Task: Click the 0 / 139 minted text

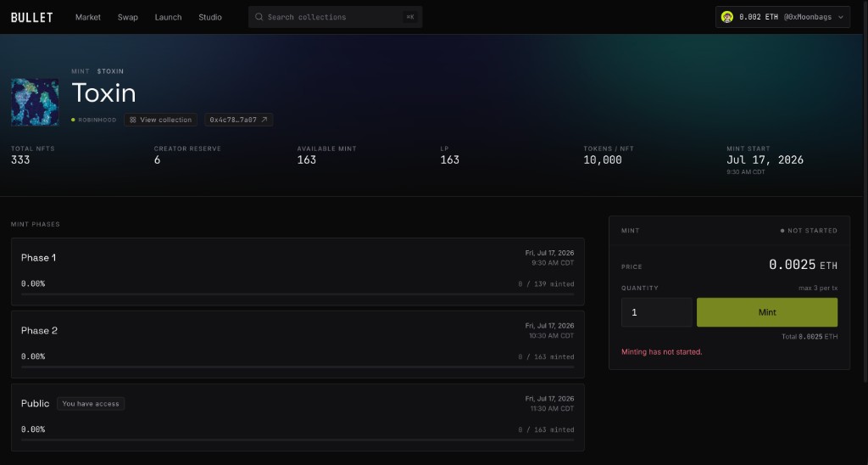Action: (x=546, y=283)
